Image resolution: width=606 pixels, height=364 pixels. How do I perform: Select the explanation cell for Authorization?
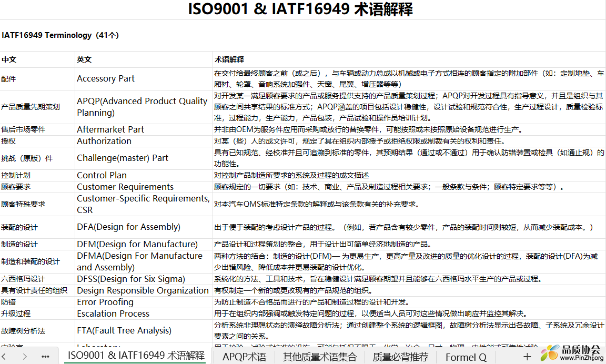[409, 141]
